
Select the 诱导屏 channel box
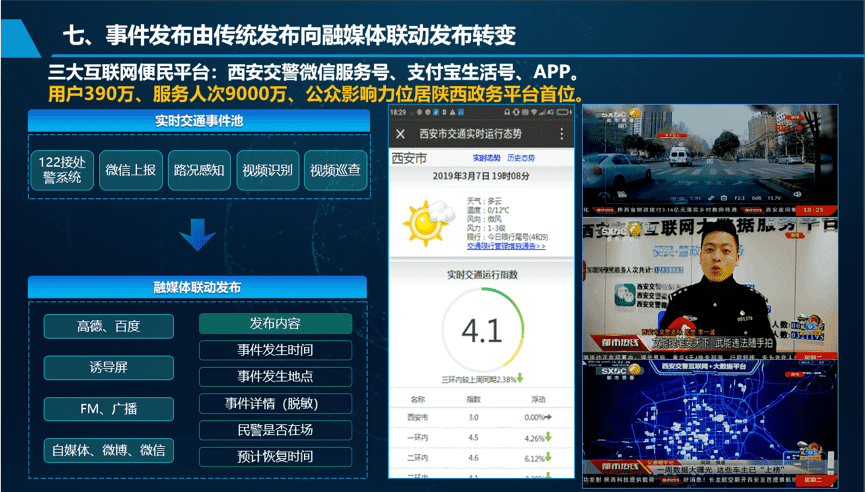coord(108,367)
